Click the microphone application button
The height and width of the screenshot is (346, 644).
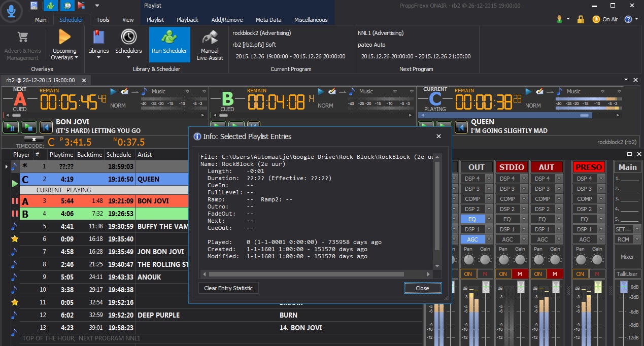11,11
